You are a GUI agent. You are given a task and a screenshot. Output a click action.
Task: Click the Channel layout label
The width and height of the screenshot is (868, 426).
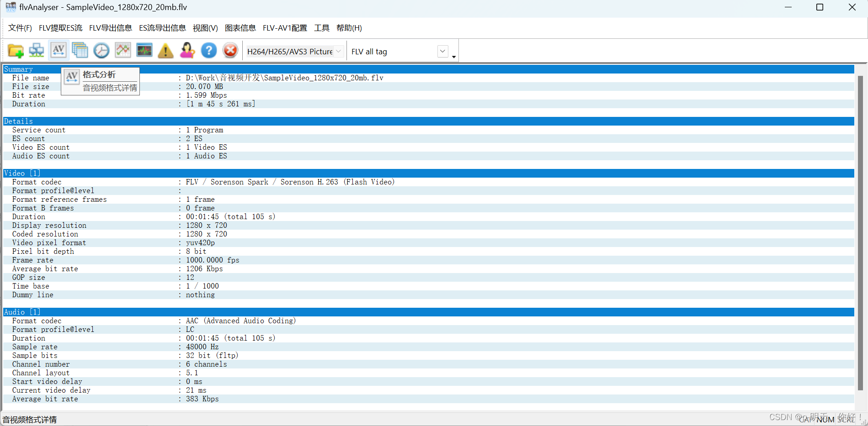click(41, 373)
